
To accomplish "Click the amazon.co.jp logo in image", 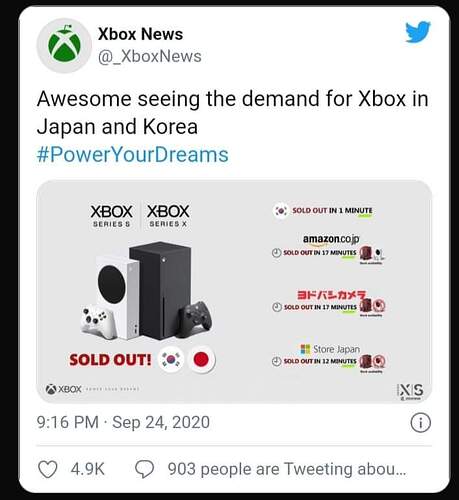I will pos(331,239).
